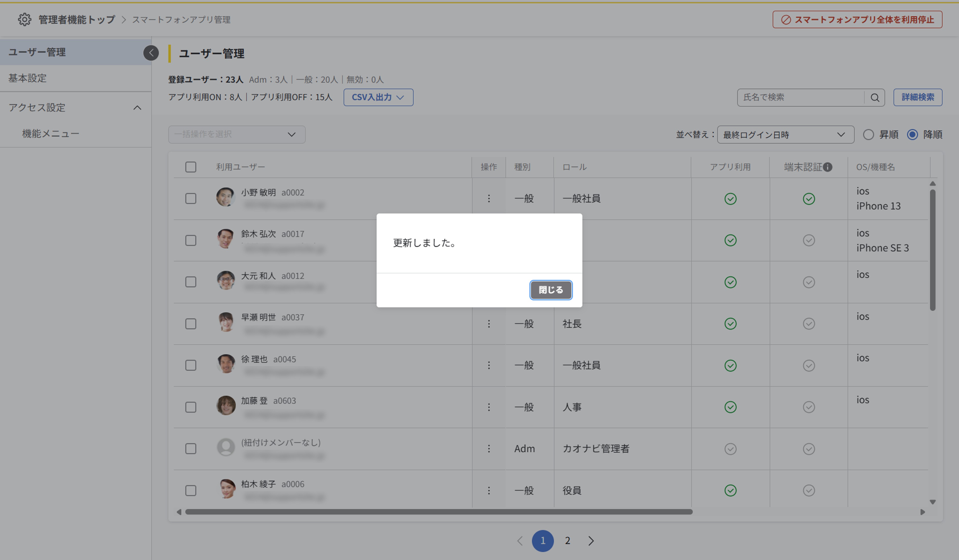Toggle app usage check for 大元 和人
This screenshot has height=560, width=959.
click(x=730, y=282)
